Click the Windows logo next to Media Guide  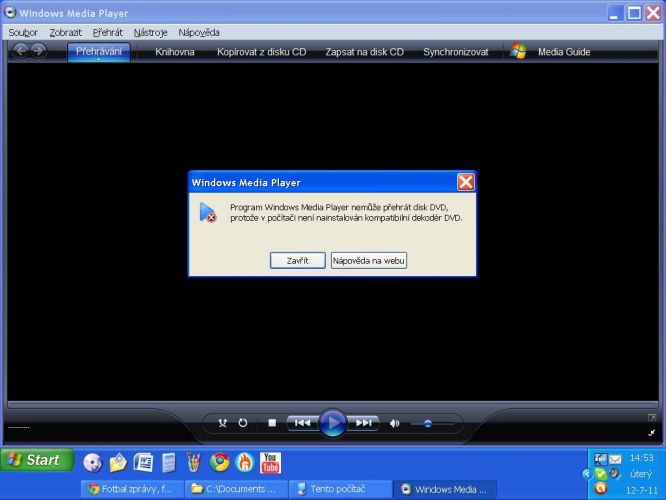(519, 51)
